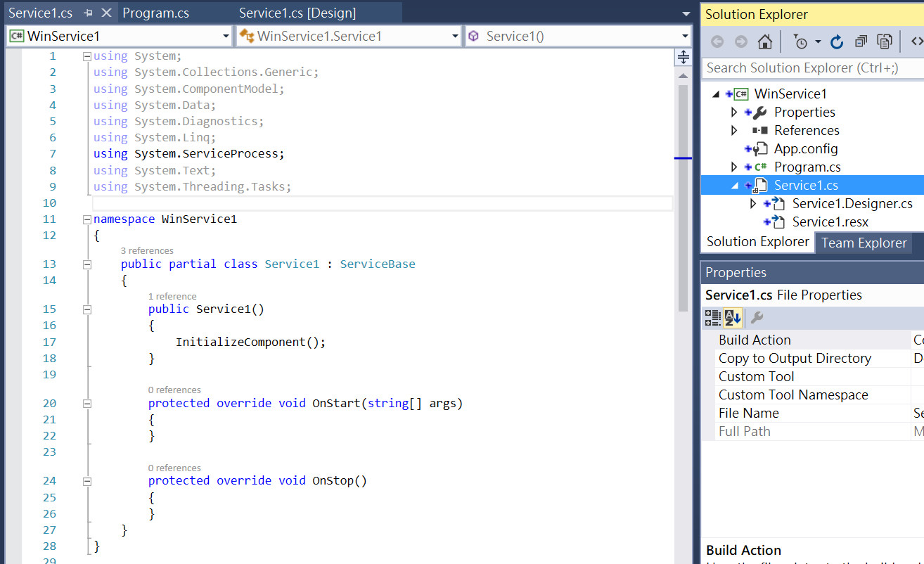Click the C# project icon beside WinService1
Screen dimensions: 924x564
click(740, 94)
